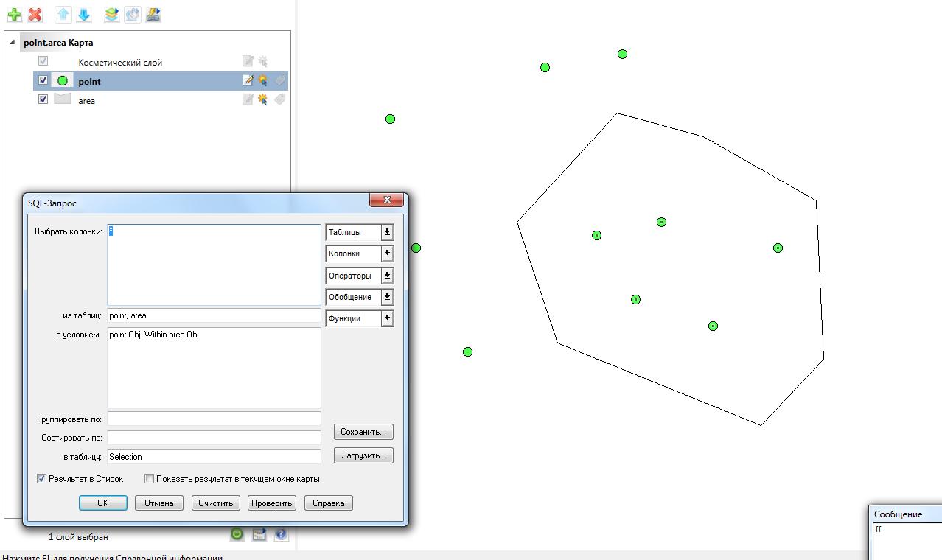Click the layer control options icon at bottom
The width and height of the screenshot is (942, 560).
tap(259, 535)
